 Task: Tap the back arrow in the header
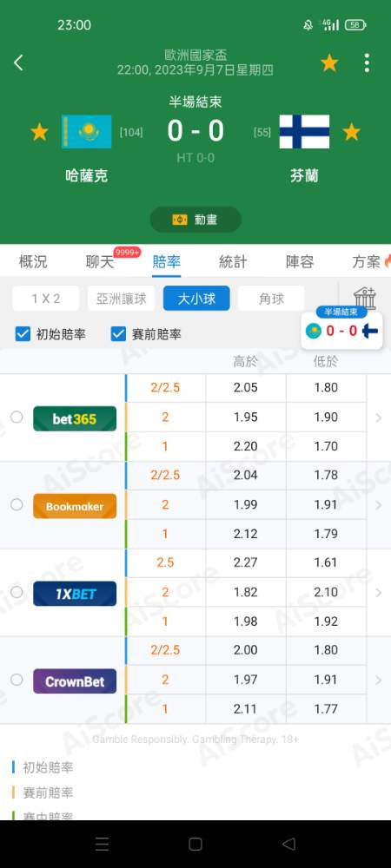click(x=18, y=62)
